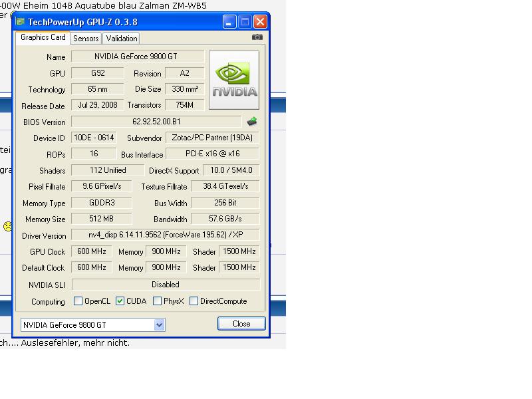Click GPU Clock row Shader 1500 MHz
Image resolution: width=532 pixels, height=399 pixels.
[x=239, y=251]
